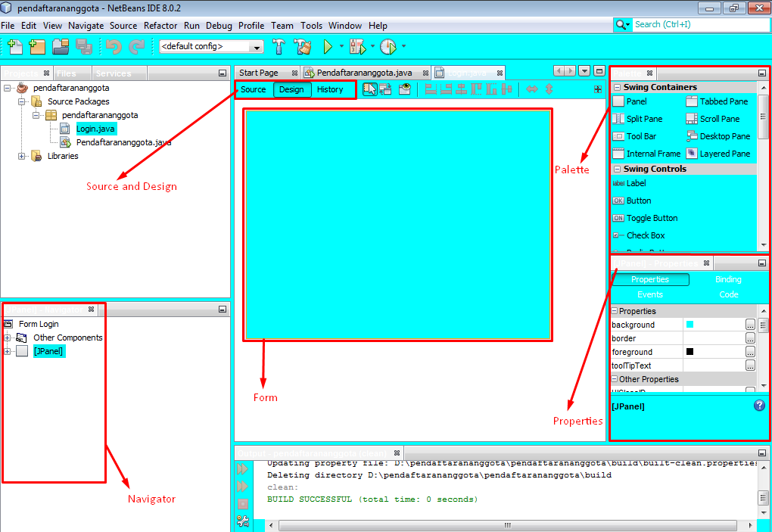Select the [JPanel] node in Navigator

[x=48, y=351]
